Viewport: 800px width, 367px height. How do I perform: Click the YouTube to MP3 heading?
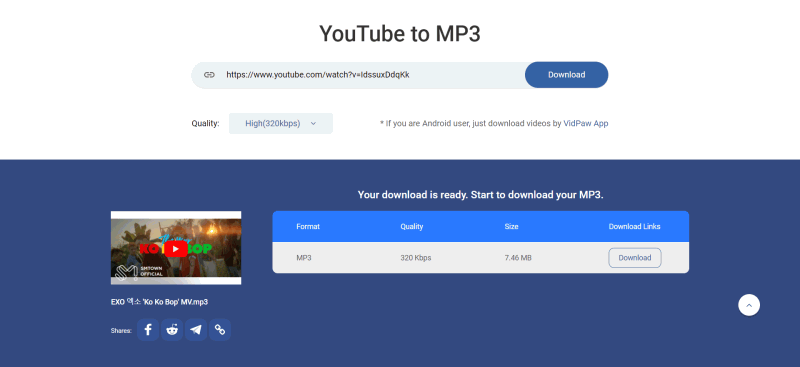pos(400,34)
